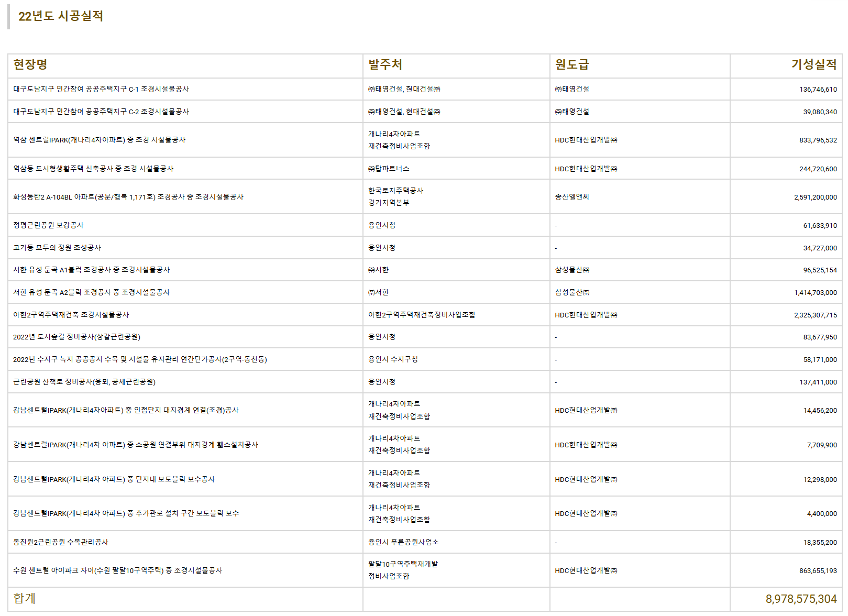Viewport: 848px width, 616px height.
Task: Click amount 12,298,000
Action: point(820,480)
